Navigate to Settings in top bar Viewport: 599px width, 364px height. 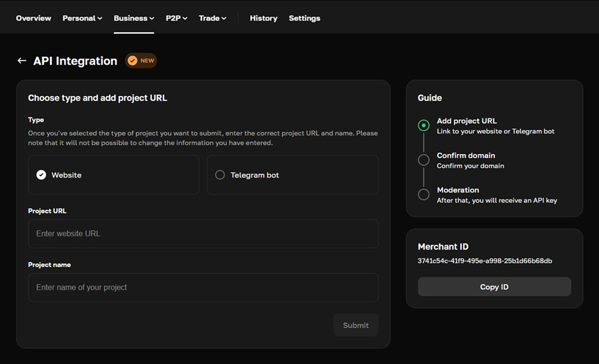[304, 18]
